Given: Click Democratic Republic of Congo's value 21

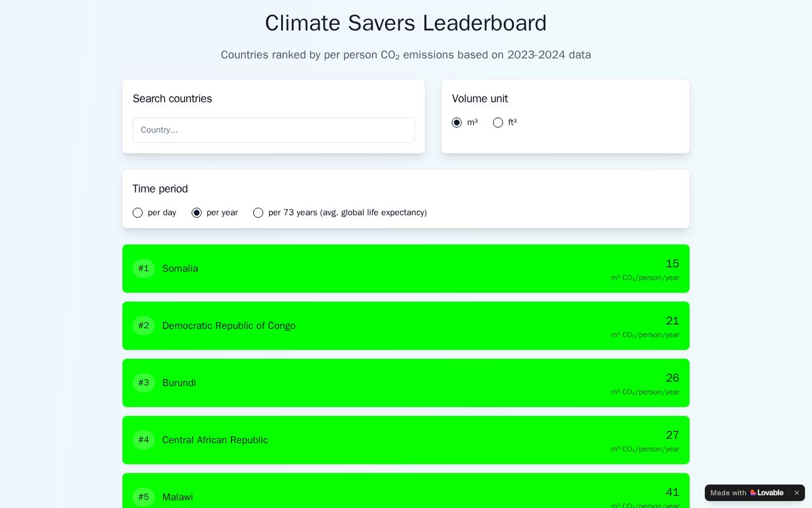Looking at the screenshot, I should [x=672, y=321].
